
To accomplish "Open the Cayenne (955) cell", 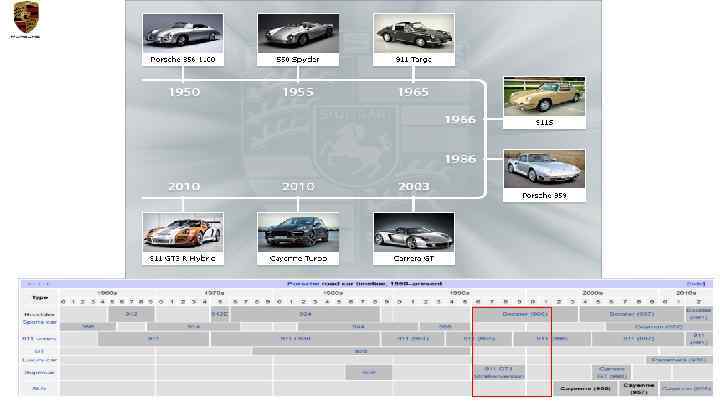I will point(585,388).
